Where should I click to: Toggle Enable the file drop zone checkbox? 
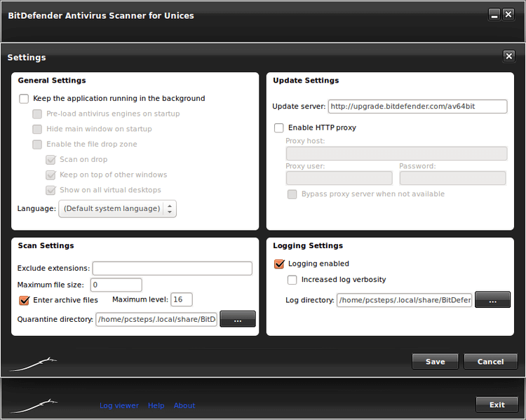37,144
